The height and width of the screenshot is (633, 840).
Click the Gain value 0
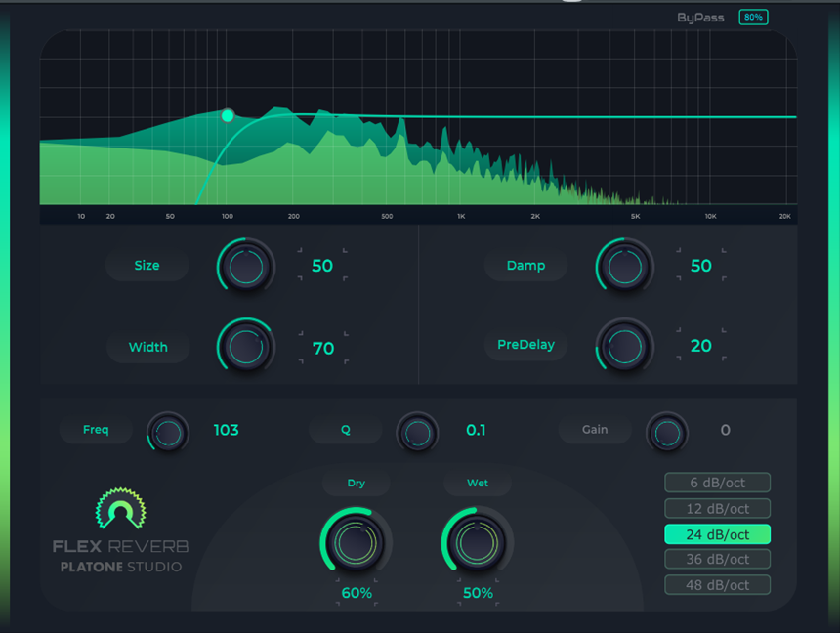coord(726,430)
